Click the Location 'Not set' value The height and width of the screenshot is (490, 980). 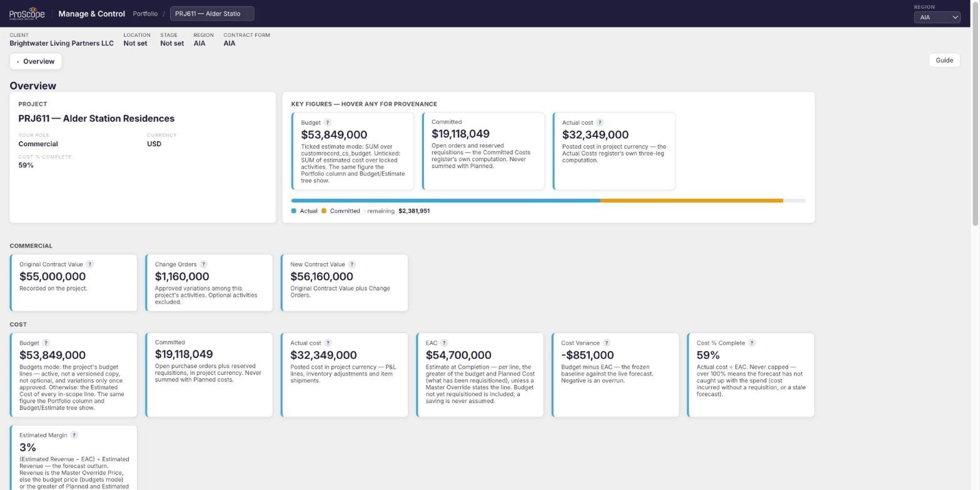tap(135, 44)
